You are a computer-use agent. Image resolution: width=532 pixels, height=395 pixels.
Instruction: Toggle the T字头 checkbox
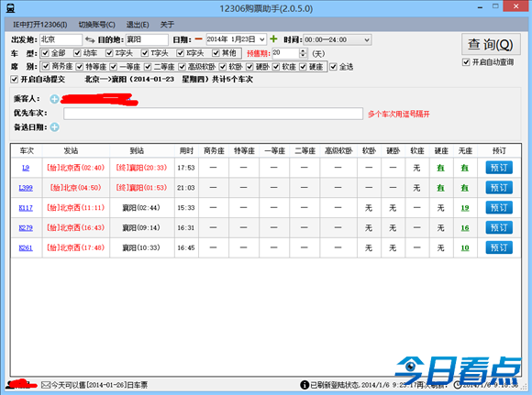[x=145, y=53]
